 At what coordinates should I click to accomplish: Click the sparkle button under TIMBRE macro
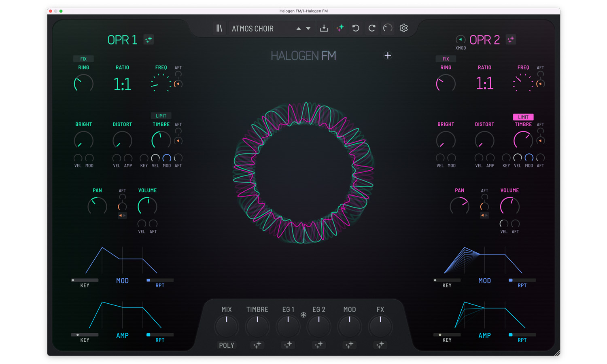pos(257,345)
